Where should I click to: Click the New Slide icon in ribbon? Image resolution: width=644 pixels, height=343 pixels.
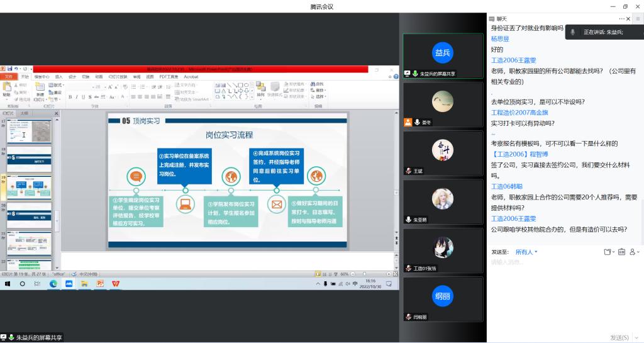(x=40, y=87)
